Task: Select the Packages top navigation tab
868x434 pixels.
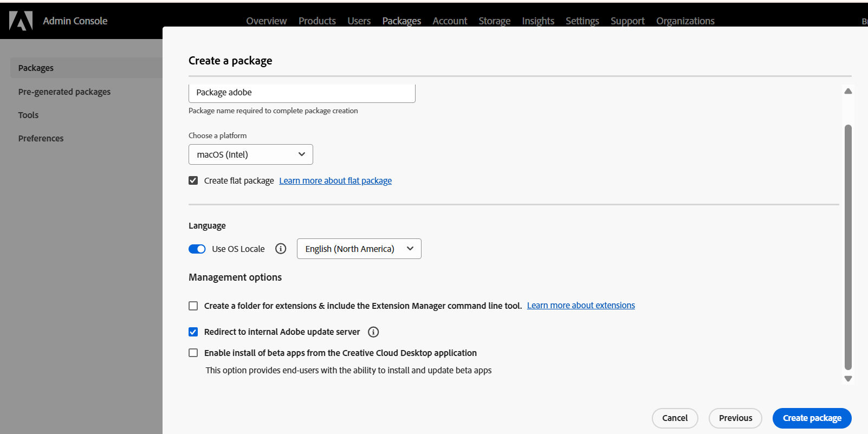Action: click(x=401, y=21)
